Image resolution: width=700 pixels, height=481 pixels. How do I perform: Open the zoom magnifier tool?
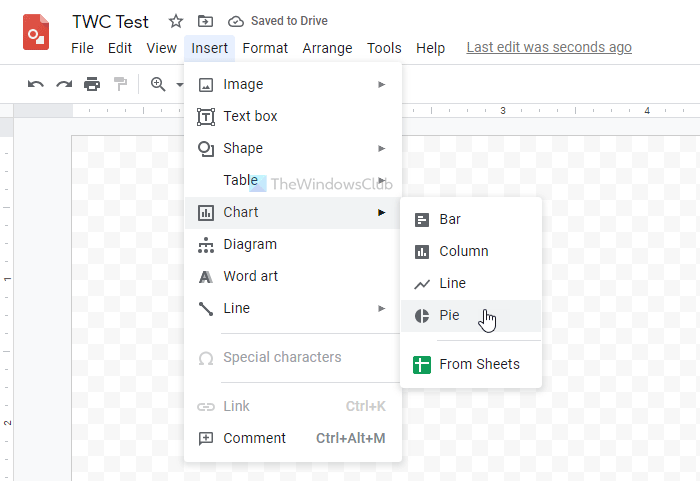(x=157, y=84)
